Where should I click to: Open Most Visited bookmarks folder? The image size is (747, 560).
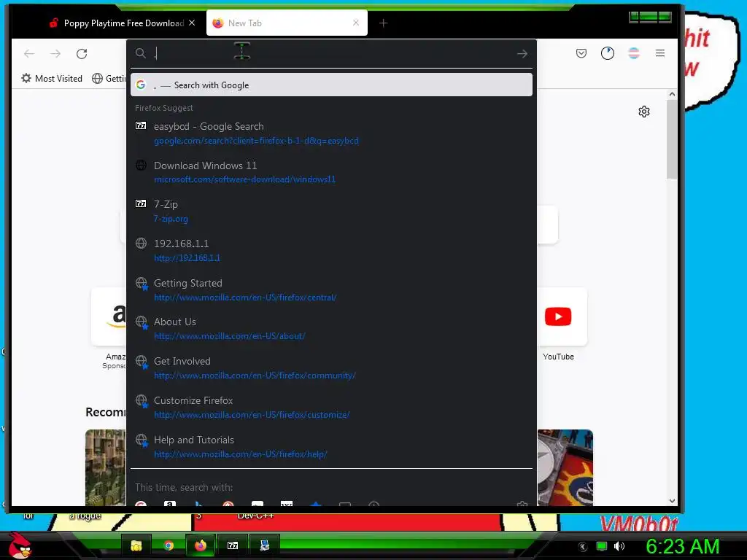(x=52, y=79)
